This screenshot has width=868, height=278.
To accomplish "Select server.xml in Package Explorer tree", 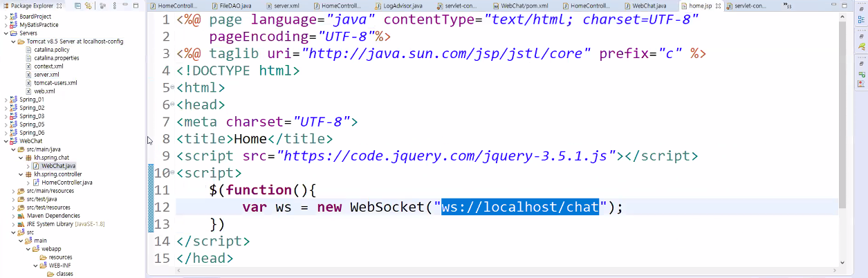I will [41, 75].
